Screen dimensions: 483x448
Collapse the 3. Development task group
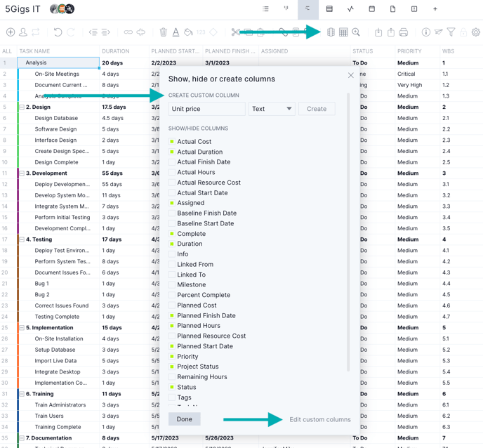click(x=22, y=173)
